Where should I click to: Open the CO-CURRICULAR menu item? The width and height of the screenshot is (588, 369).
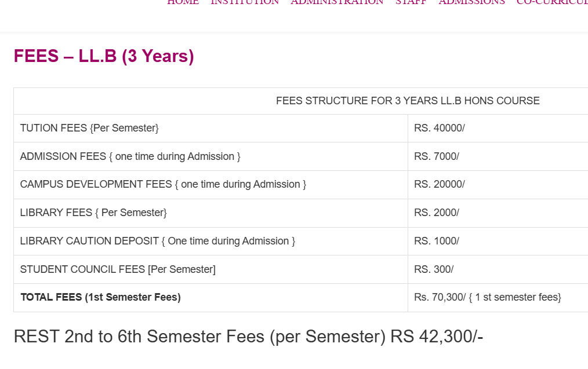click(x=551, y=2)
